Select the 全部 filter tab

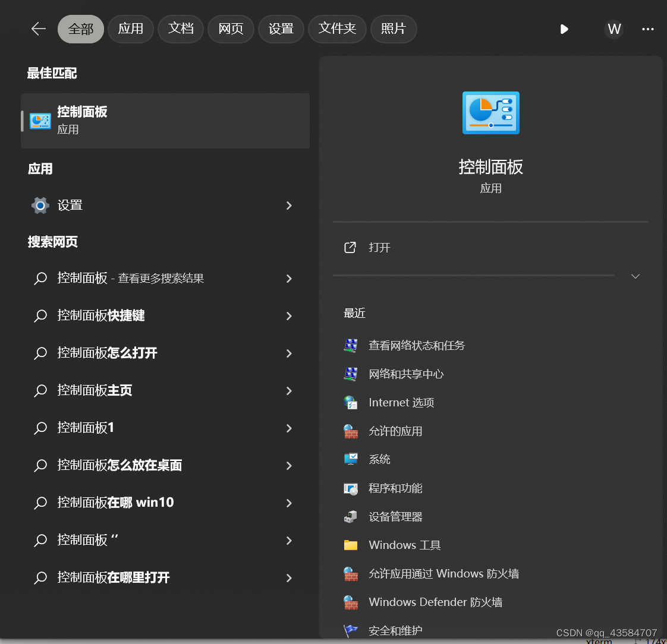80,29
